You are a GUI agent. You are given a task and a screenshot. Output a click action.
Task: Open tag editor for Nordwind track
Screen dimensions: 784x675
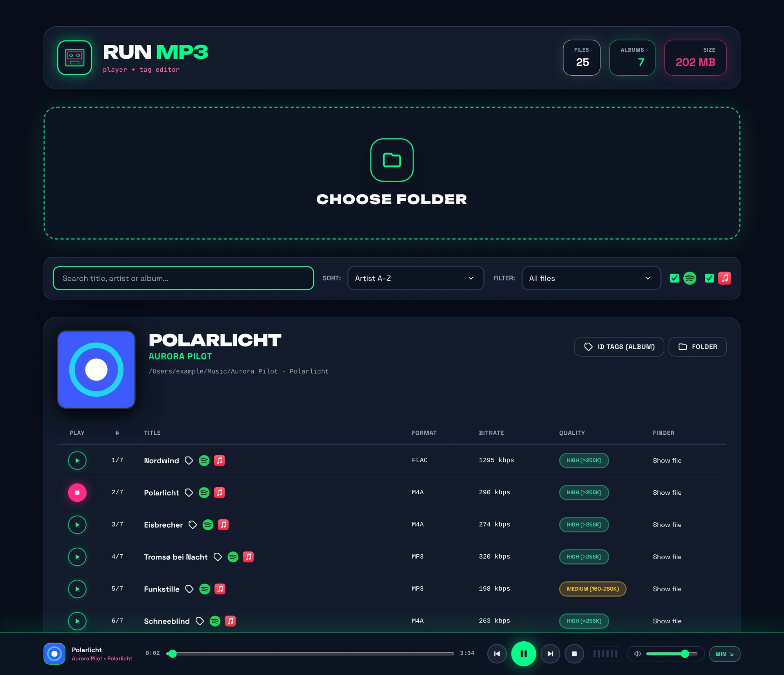pos(189,461)
